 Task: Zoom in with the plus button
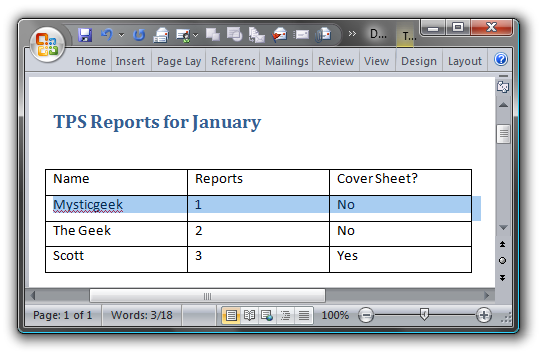click(x=484, y=315)
